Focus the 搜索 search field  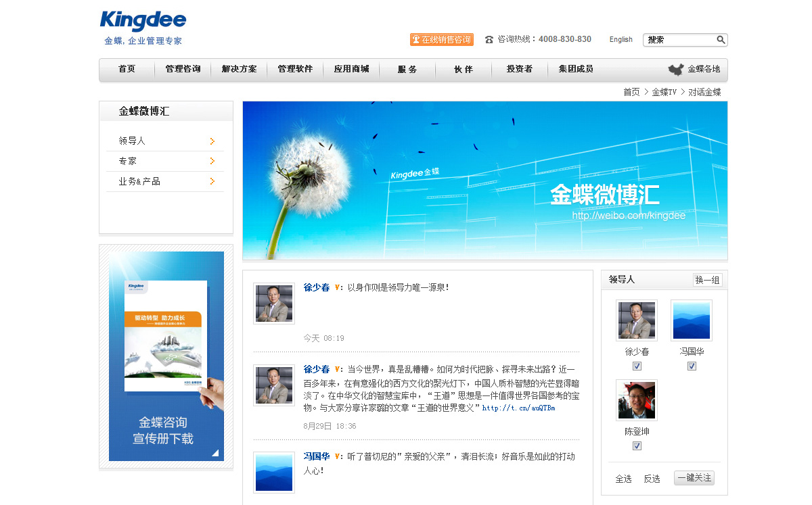coord(679,40)
